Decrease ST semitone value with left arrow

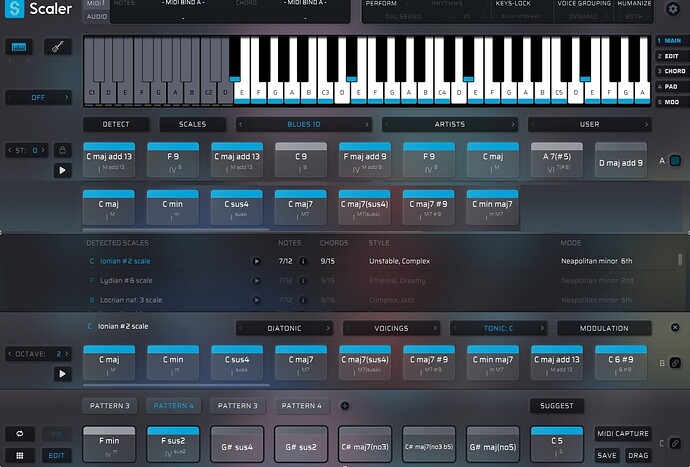10,151
